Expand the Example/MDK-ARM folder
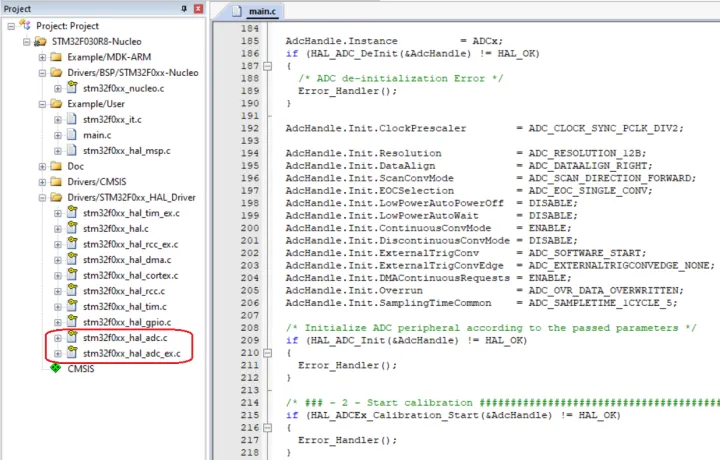Screen dimensions: 720x460 (42, 57)
